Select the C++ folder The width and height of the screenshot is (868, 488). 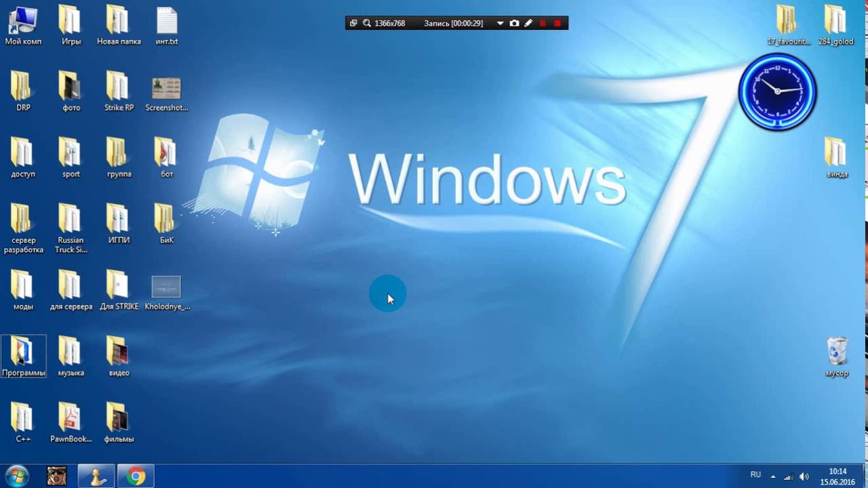click(x=23, y=423)
